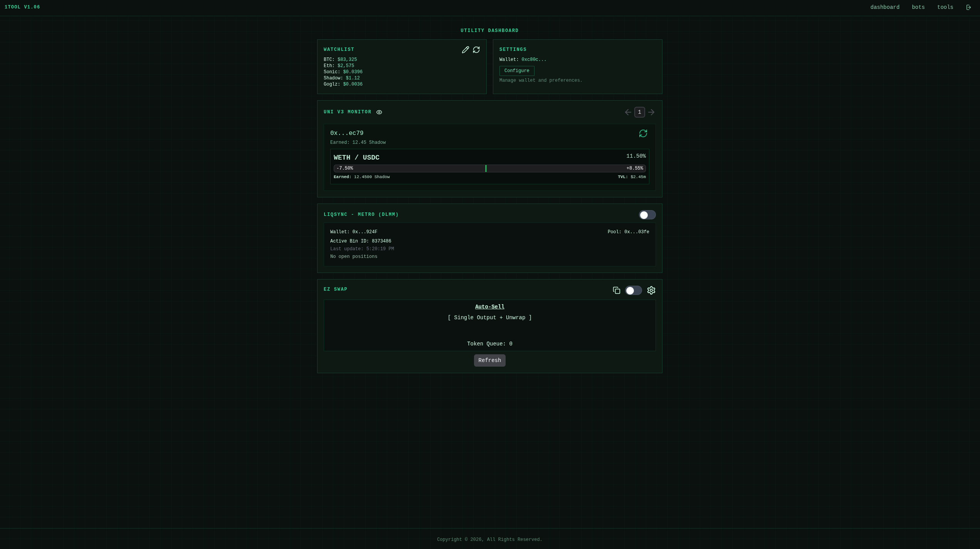Click Last update: 5:20:19 PM
Viewport: 980px width, 549px height.
[x=362, y=249]
